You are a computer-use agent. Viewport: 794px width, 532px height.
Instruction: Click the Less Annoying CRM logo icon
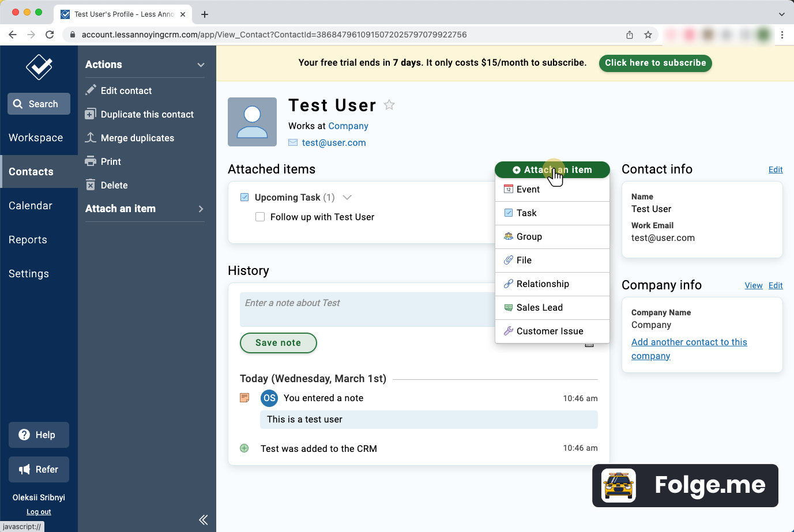(39, 67)
